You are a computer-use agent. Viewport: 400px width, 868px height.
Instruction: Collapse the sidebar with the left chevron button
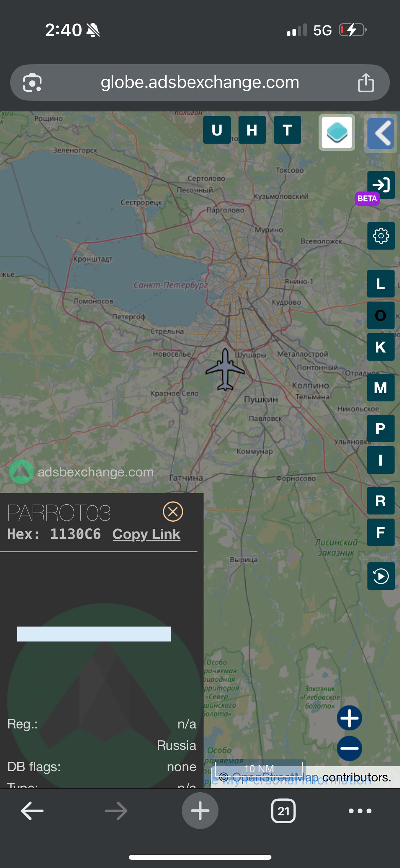(x=381, y=133)
